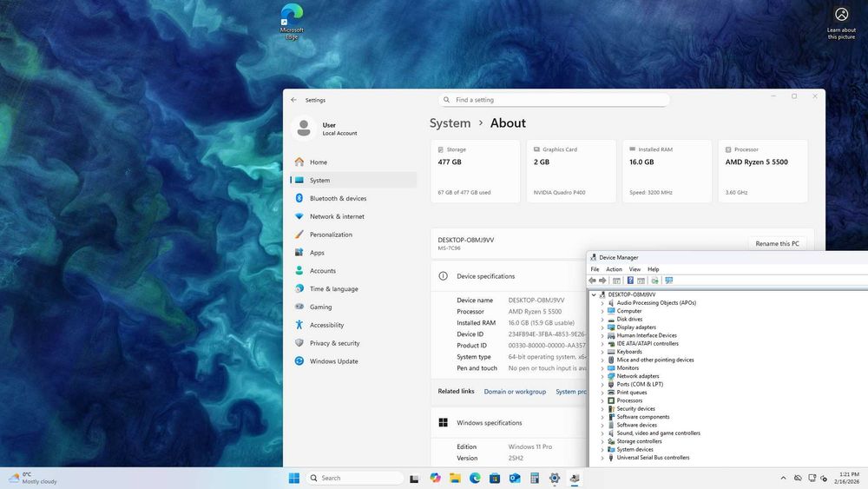Image resolution: width=868 pixels, height=489 pixels.
Task: Click the scan for hardware changes icon
Action: (x=668, y=281)
